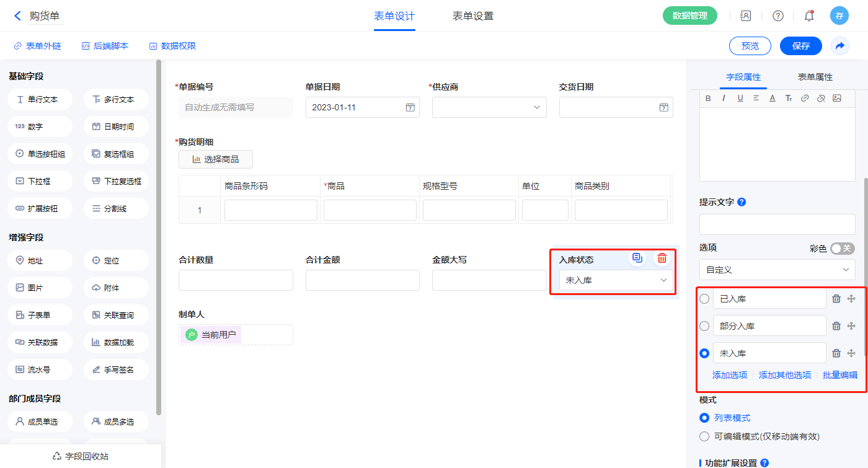This screenshot has height=468, width=868.
Task: Open the 自定义 options source dropdown
Action: pyautogui.click(x=777, y=270)
